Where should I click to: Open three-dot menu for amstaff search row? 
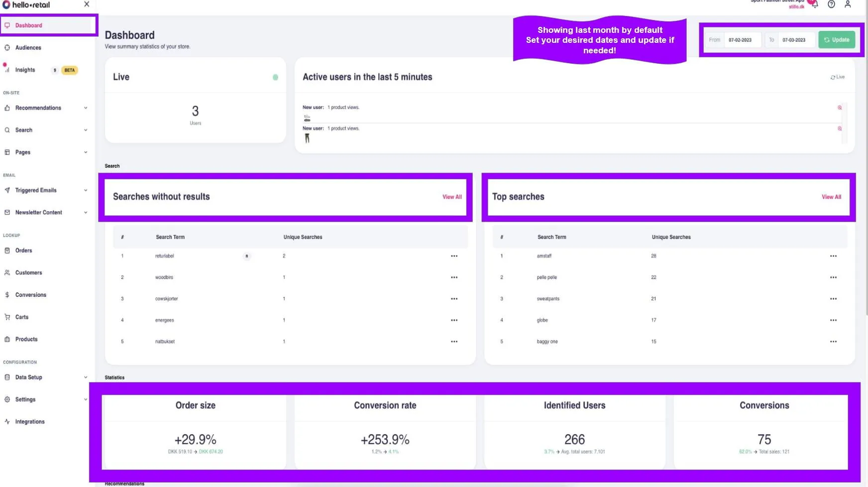pyautogui.click(x=833, y=256)
